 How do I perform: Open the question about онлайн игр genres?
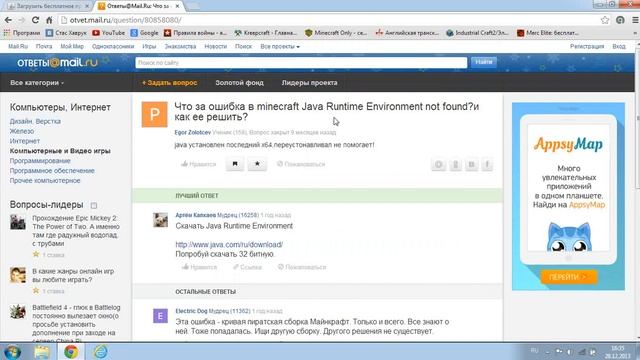tap(73, 276)
